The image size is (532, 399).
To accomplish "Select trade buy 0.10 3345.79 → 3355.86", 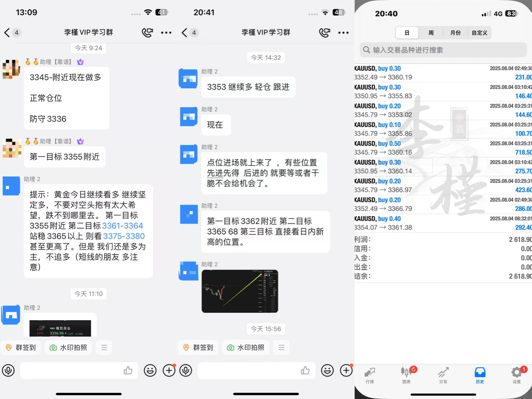I will tap(443, 129).
